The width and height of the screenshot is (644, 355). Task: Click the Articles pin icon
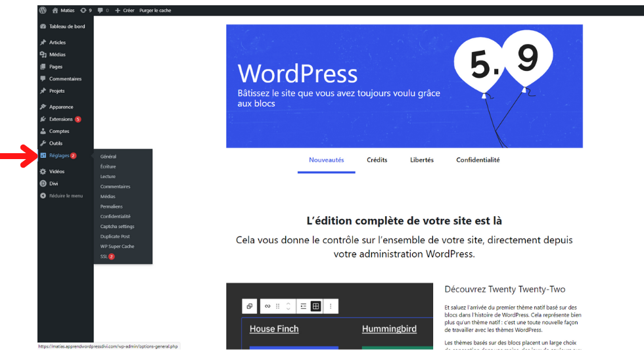tap(43, 42)
